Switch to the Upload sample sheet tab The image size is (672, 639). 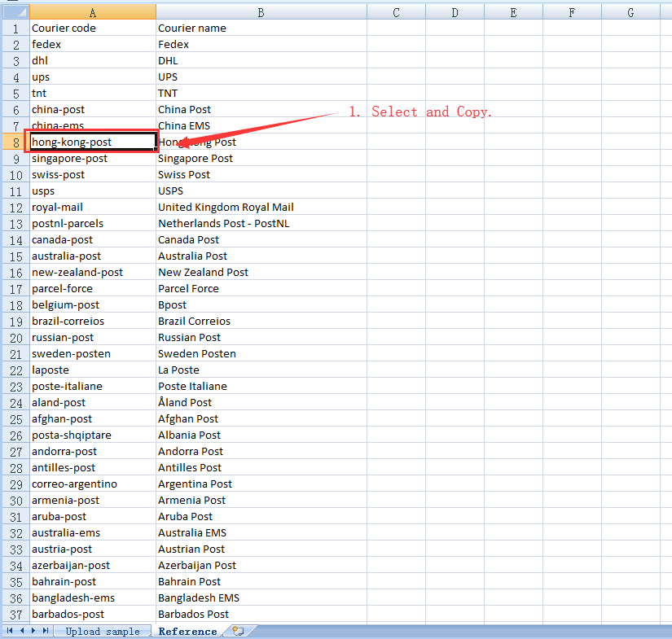pyautogui.click(x=102, y=631)
